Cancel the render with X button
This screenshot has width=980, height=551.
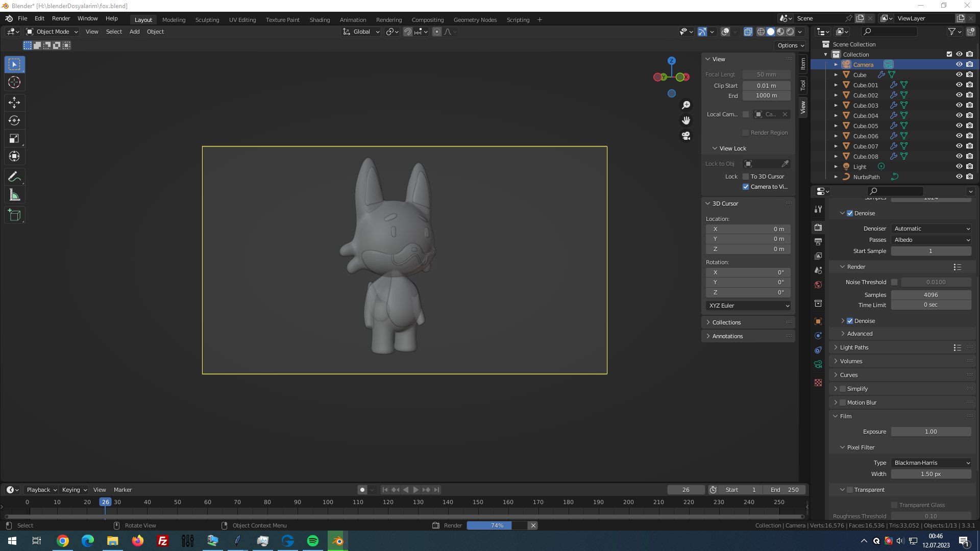point(533,525)
